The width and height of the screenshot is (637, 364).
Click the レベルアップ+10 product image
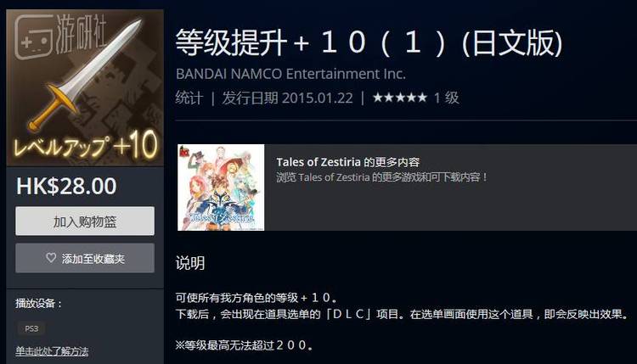(x=85, y=87)
